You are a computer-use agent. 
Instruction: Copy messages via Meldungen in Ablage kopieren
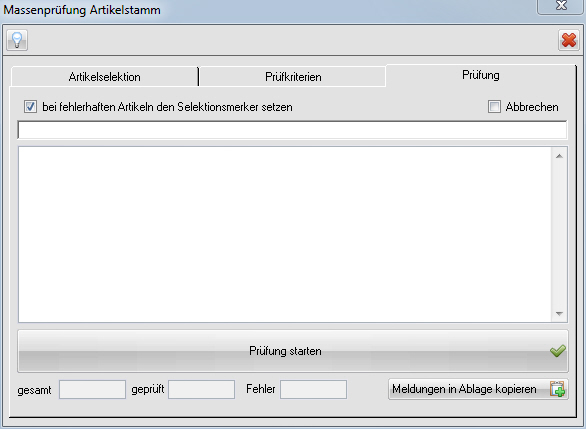(478, 389)
